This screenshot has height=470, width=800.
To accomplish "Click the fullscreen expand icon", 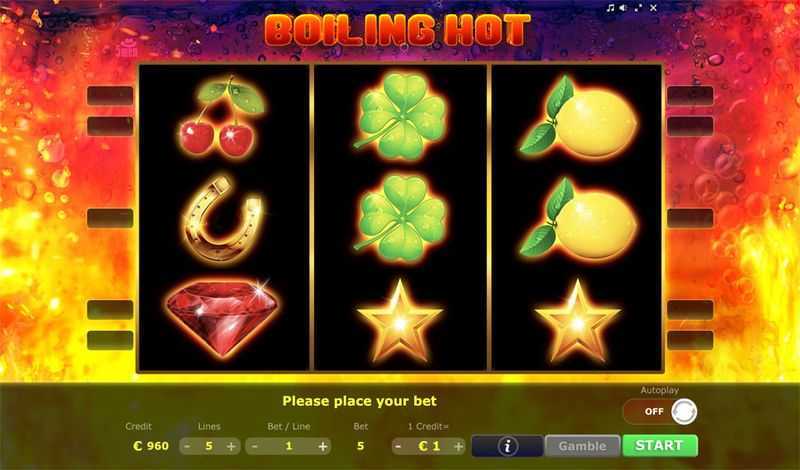I will pos(639,8).
